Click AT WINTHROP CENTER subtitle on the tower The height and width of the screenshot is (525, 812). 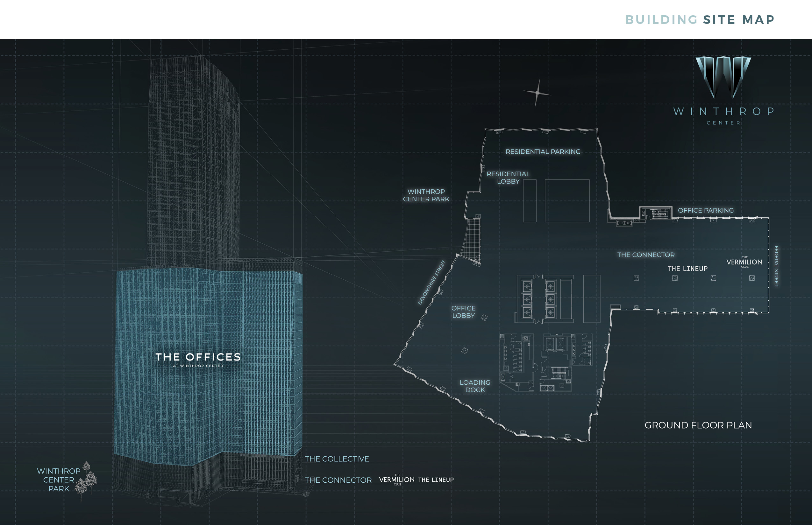click(x=198, y=366)
